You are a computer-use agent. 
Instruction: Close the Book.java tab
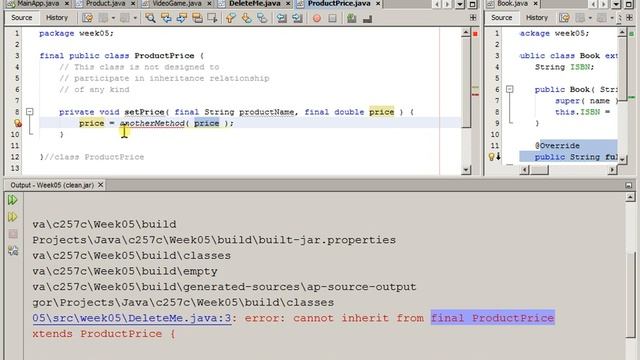pos(536,4)
